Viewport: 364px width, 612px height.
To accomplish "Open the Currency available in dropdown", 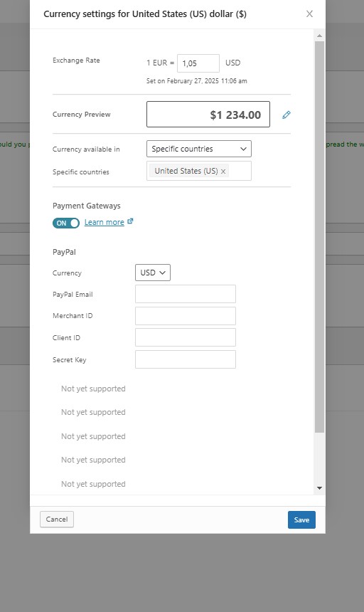I will (199, 149).
